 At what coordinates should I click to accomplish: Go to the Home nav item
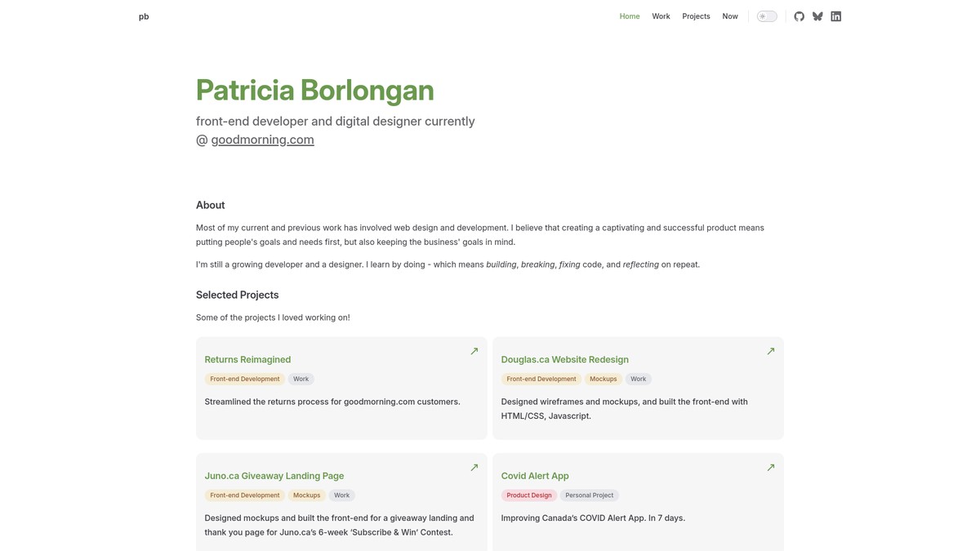pos(630,16)
